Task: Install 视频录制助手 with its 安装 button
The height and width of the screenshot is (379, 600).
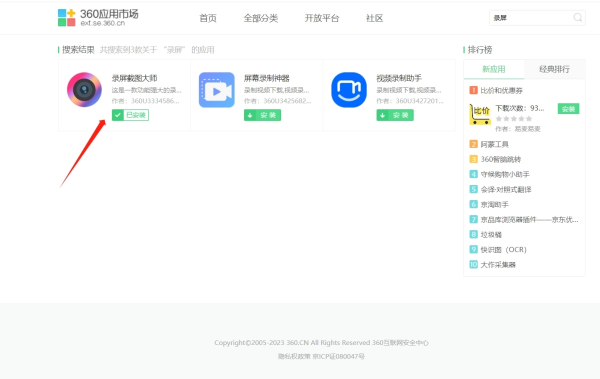Action: (395, 115)
